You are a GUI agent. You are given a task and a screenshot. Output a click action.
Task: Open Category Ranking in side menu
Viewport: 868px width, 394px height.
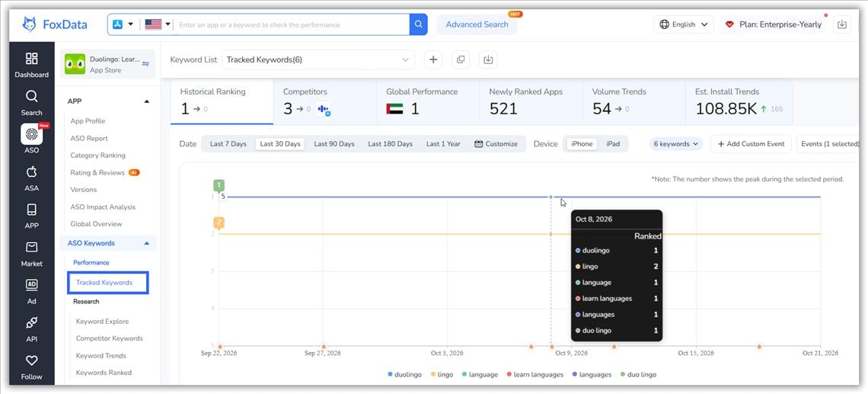[98, 155]
